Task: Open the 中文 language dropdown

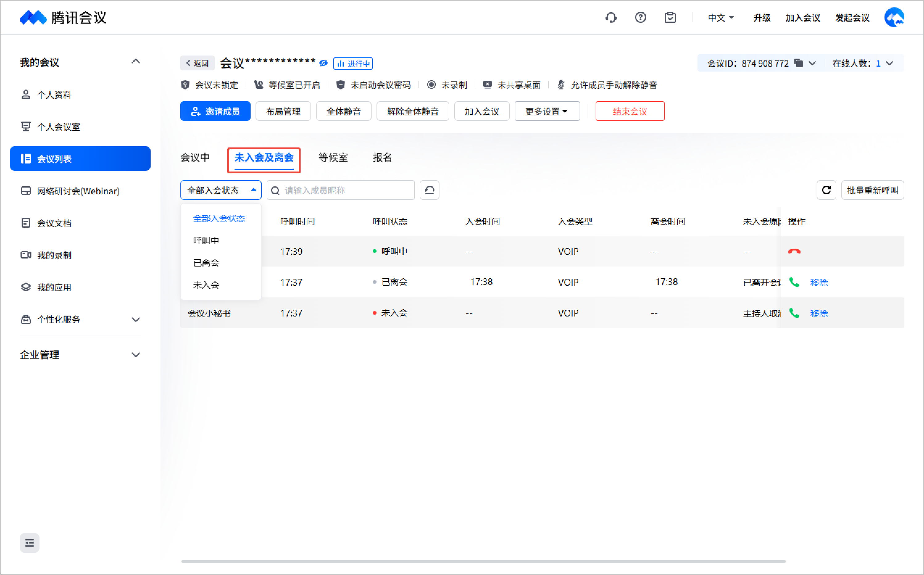Action: pos(721,18)
